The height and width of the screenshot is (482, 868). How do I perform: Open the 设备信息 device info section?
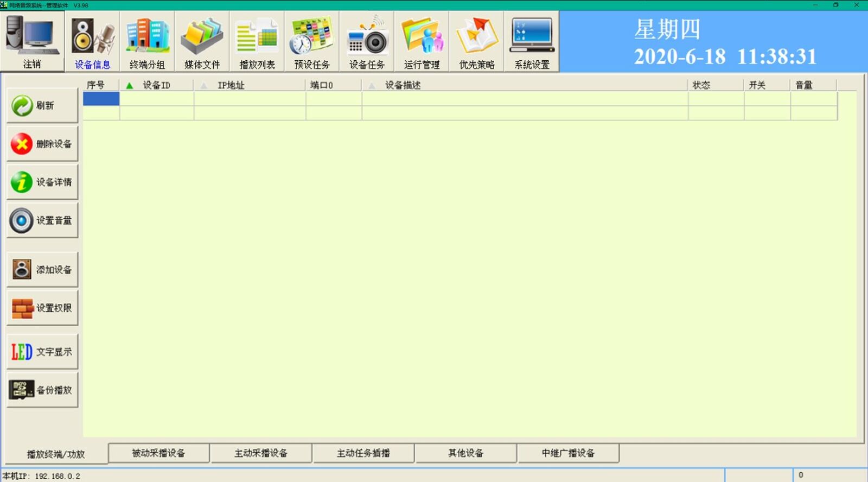[92, 42]
